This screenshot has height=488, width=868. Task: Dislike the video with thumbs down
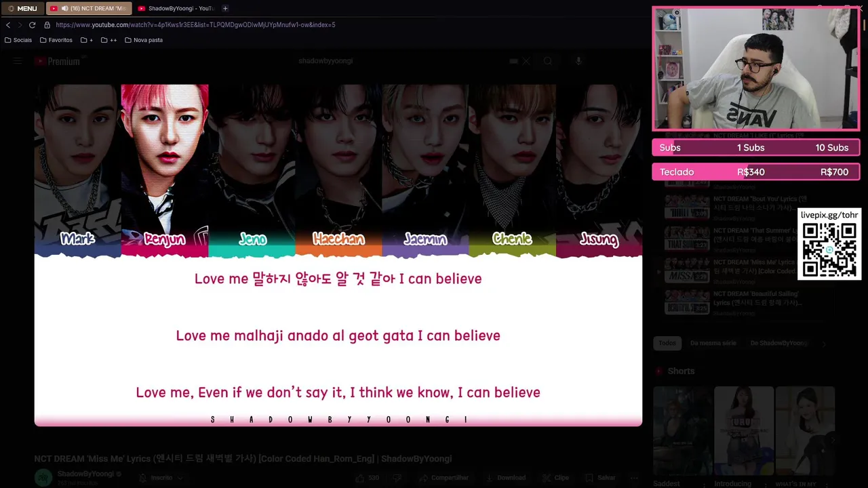(398, 478)
